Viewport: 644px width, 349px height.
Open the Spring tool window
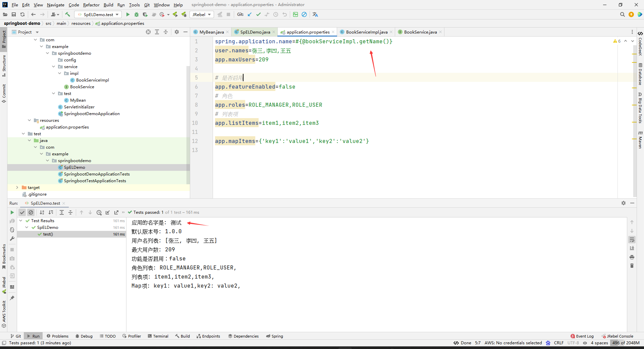274,336
